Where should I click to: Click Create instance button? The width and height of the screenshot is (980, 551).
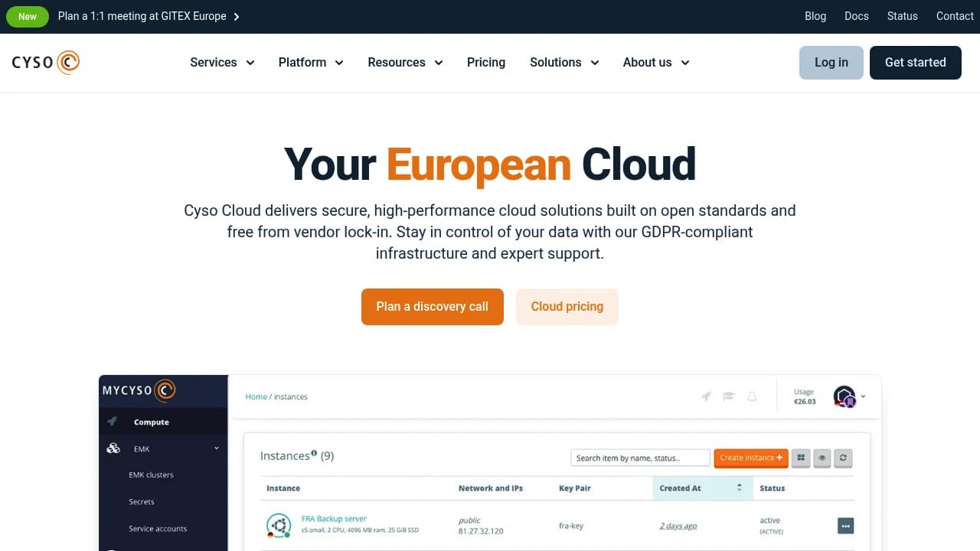(751, 458)
